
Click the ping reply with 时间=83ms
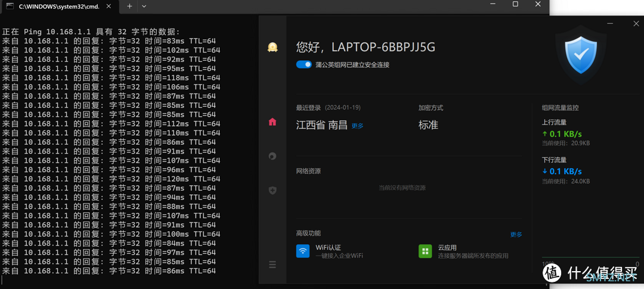(109, 41)
